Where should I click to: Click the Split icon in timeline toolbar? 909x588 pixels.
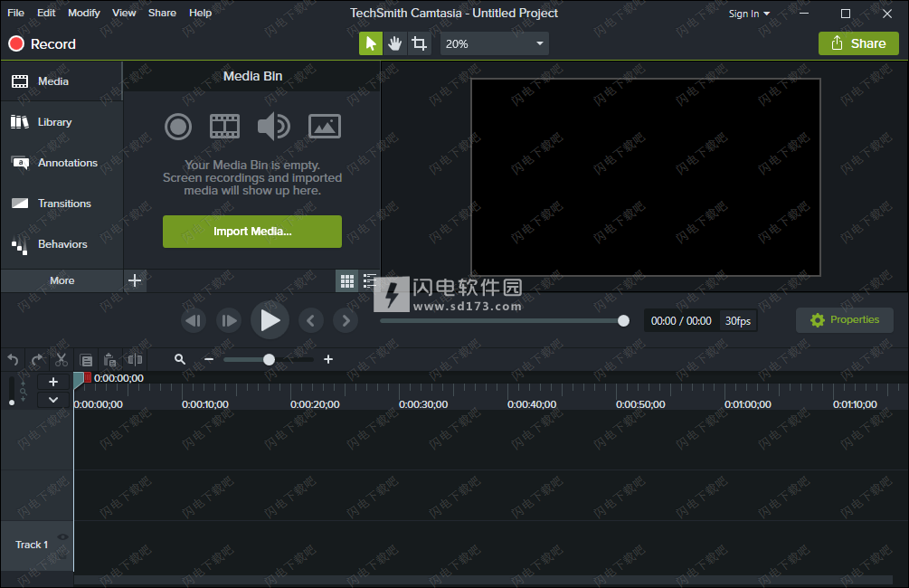click(x=135, y=359)
